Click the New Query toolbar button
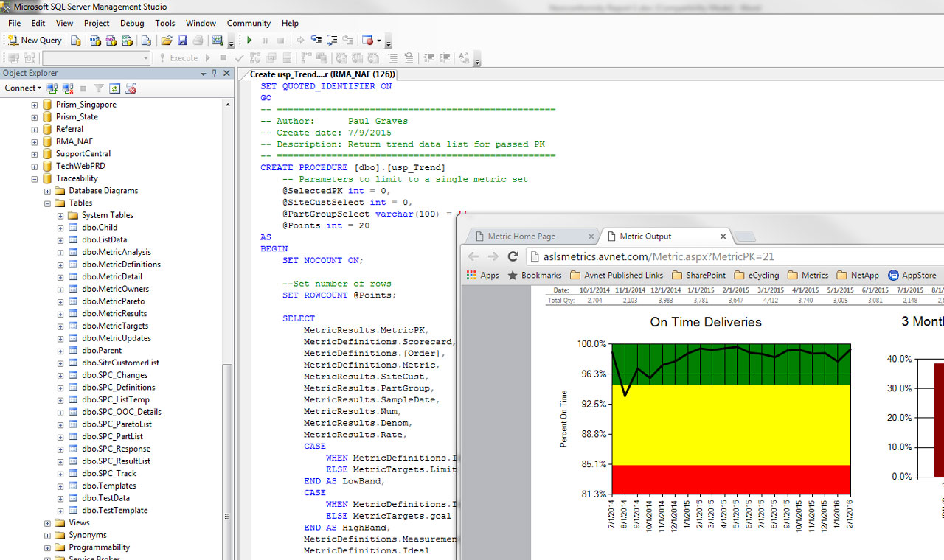 pyautogui.click(x=35, y=41)
